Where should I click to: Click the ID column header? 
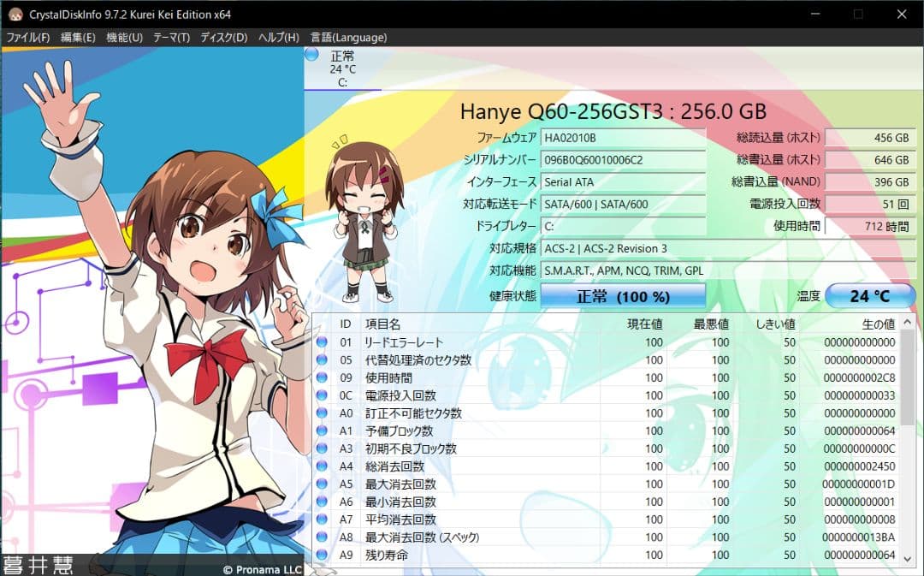click(x=346, y=324)
